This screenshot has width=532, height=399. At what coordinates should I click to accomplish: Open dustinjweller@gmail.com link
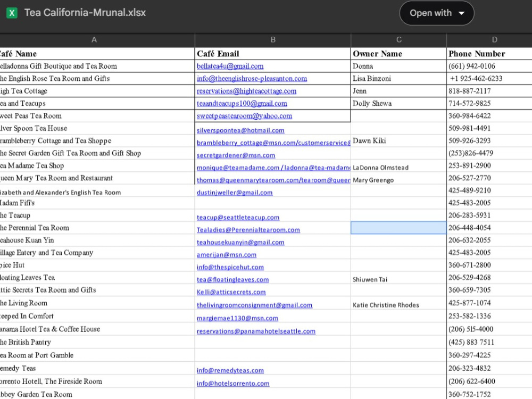(235, 193)
